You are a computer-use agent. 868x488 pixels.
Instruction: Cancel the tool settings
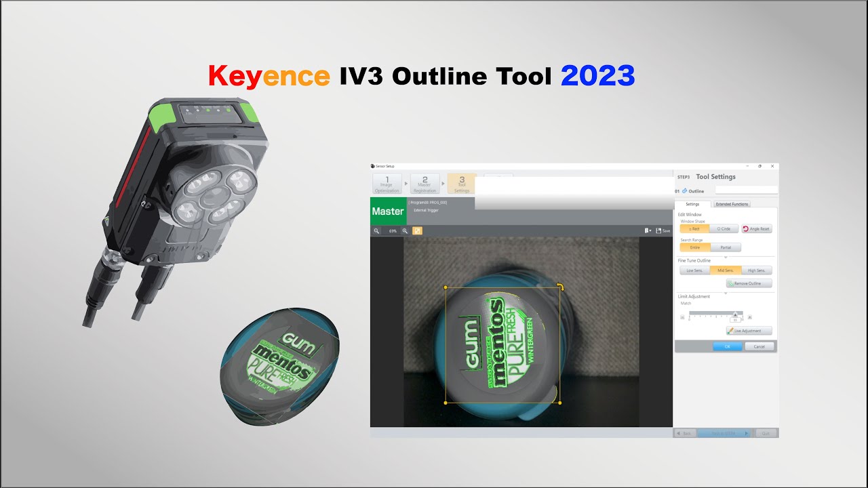point(759,346)
